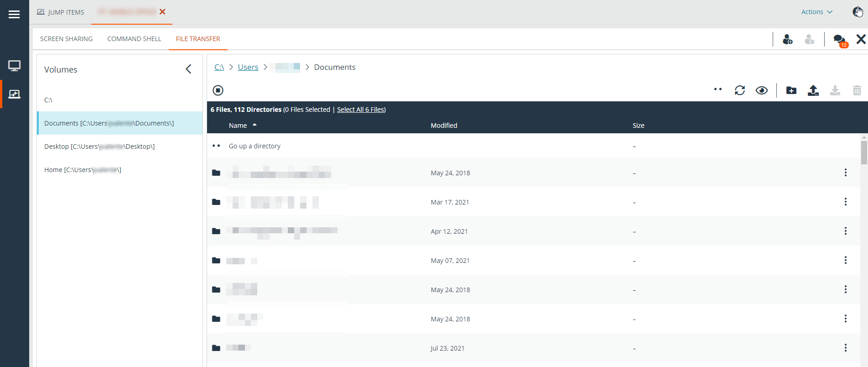
Task: Open options menu for Mar 17, 2021 folder
Action: coord(845,202)
